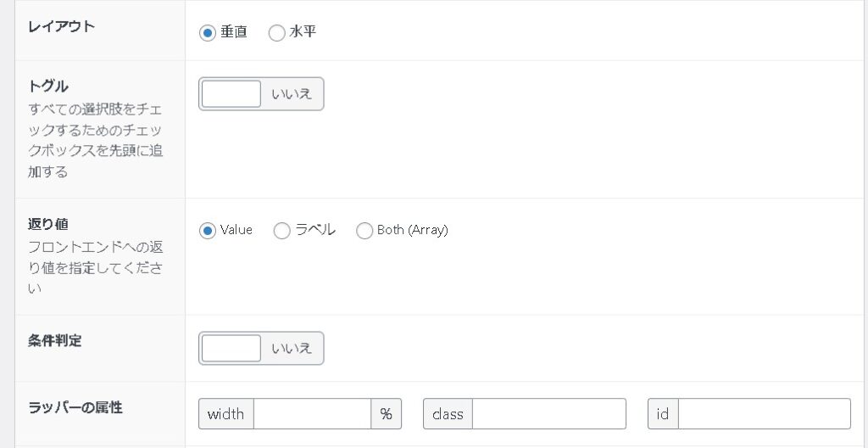Focus the wrapper class input field
Viewport: 868px width, 448px height.
coord(548,414)
